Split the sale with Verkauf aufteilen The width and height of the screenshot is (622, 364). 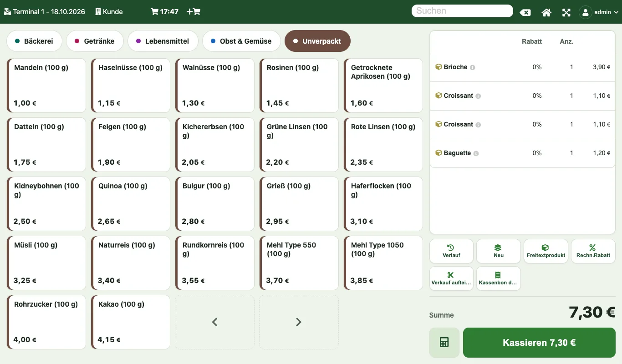click(451, 278)
